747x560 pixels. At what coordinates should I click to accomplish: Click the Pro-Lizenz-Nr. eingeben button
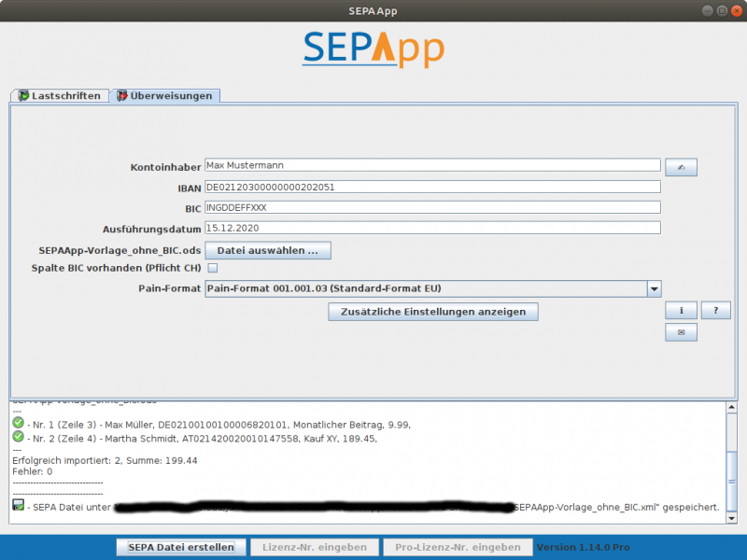[x=457, y=547]
